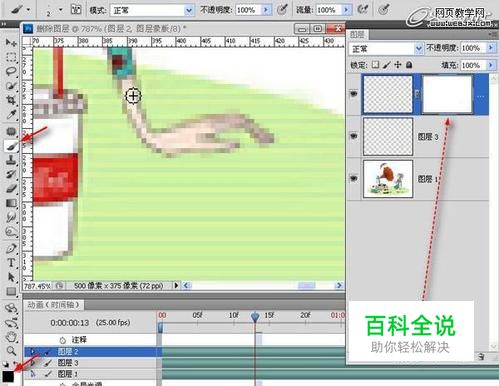Select the Eyedropper tool
Image resolution: width=499 pixels, height=386 pixels.
tap(11, 115)
